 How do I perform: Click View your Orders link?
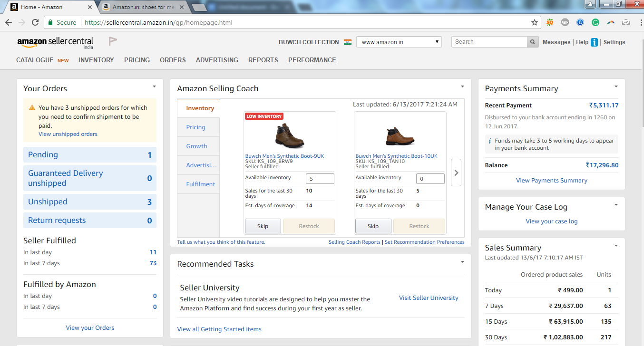point(90,327)
